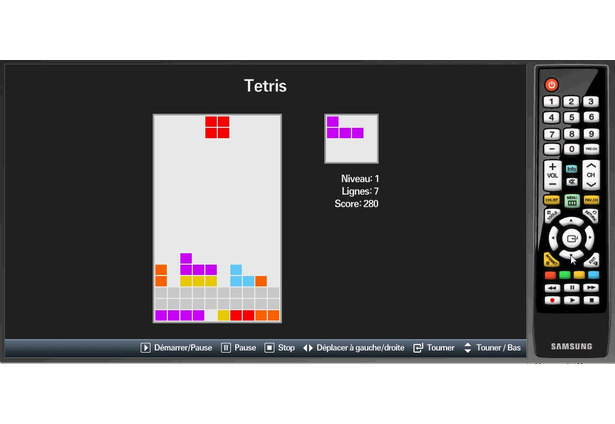Click the play button on the remote
Image resolution: width=615 pixels, height=424 pixels.
[572, 300]
